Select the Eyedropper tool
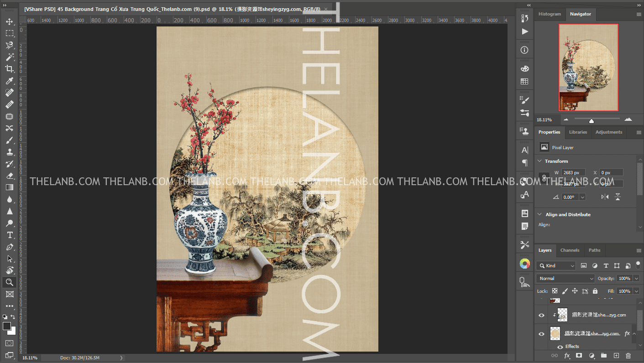This screenshot has width=644, height=363. pos(9,81)
